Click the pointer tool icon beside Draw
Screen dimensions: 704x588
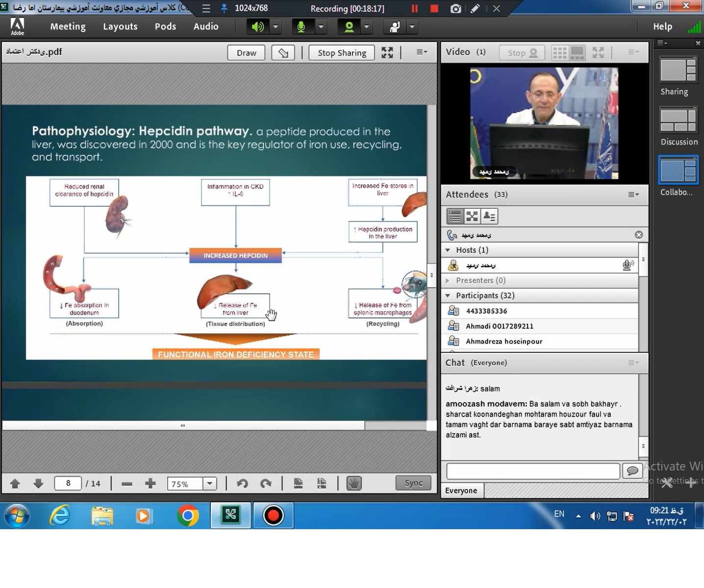click(283, 53)
